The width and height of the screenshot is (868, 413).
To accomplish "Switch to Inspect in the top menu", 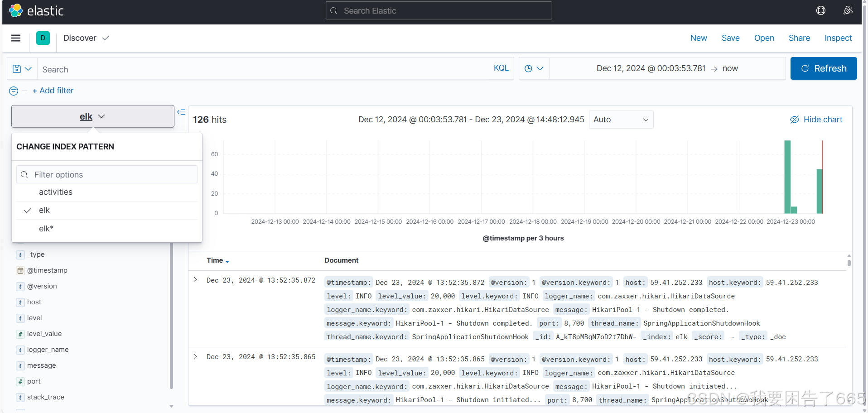I will click(838, 38).
